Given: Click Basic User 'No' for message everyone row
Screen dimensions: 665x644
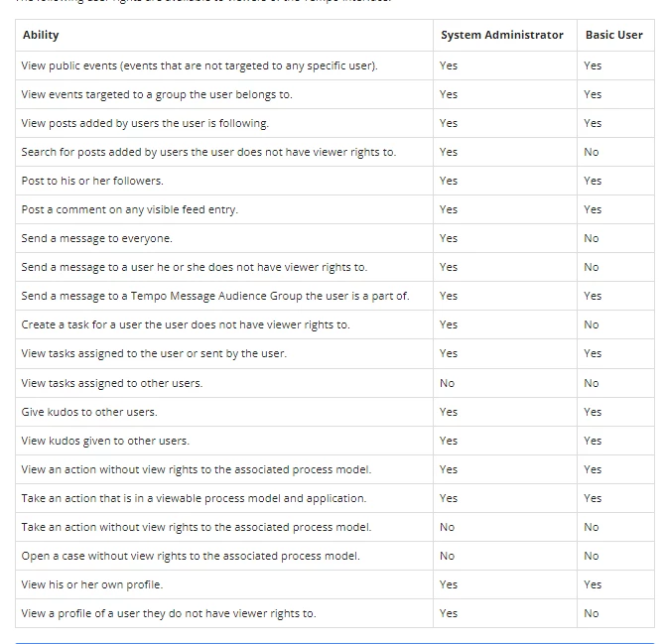Looking at the screenshot, I should tap(592, 239).
